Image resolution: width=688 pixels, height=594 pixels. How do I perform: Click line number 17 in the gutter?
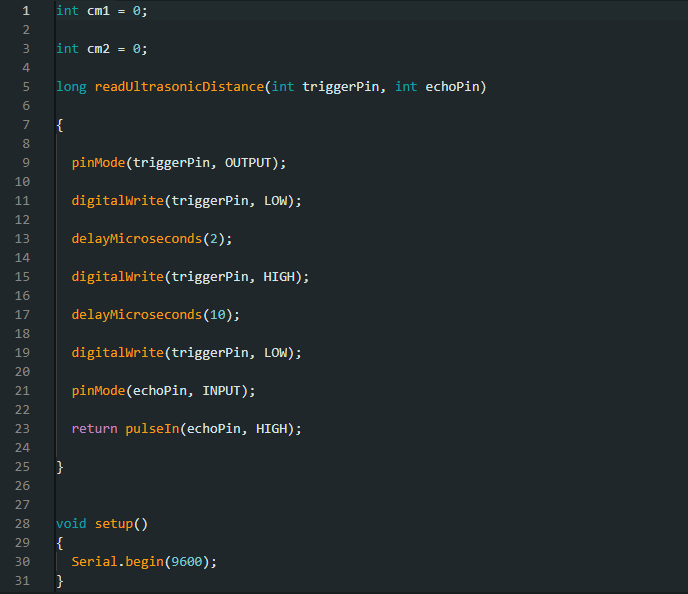tap(22, 315)
